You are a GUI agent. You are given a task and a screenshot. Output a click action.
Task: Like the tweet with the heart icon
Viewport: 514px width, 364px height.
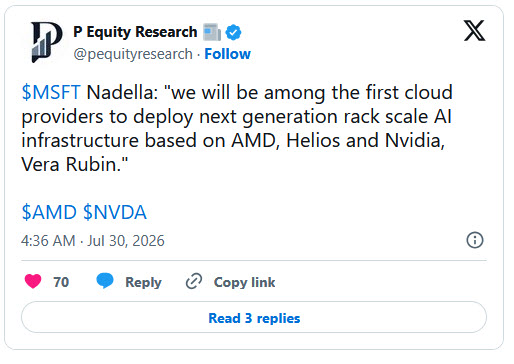[x=33, y=281]
